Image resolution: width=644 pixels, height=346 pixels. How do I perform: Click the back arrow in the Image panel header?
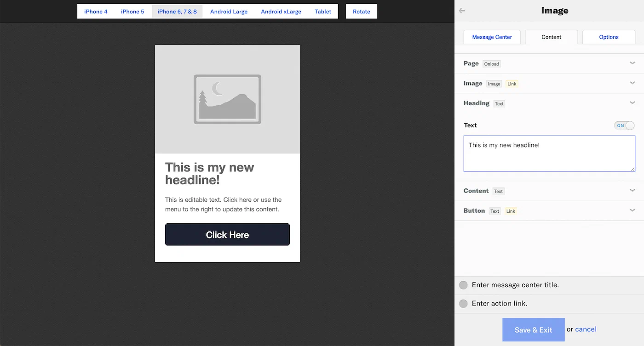(462, 11)
